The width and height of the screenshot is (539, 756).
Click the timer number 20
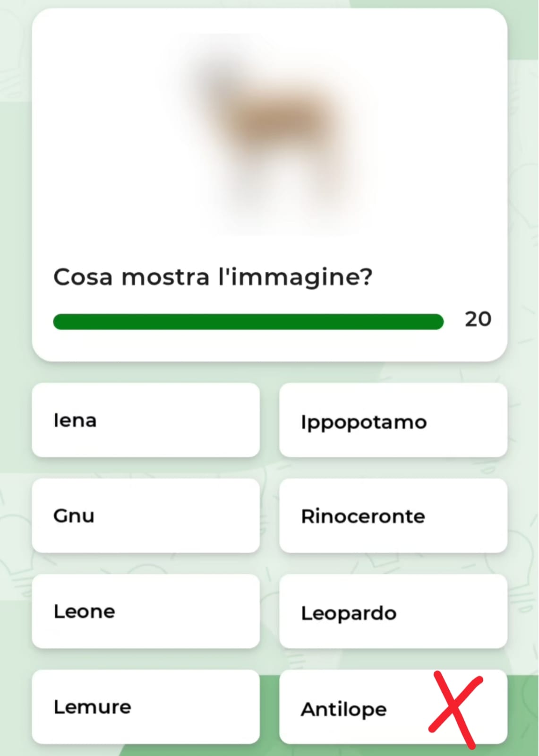478,319
